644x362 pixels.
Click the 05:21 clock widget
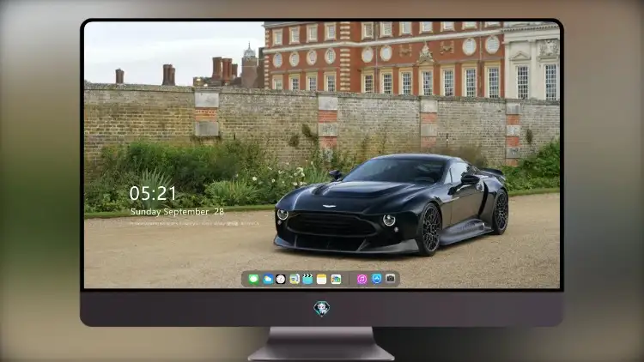(x=153, y=193)
